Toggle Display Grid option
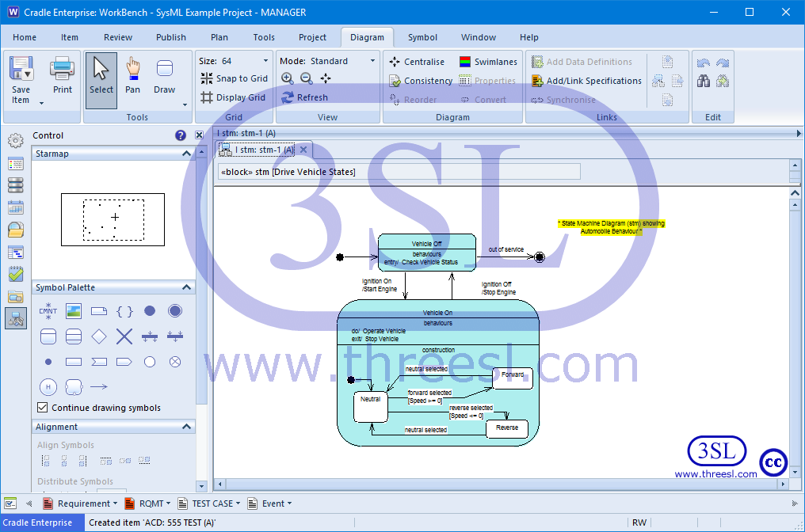 click(x=233, y=97)
